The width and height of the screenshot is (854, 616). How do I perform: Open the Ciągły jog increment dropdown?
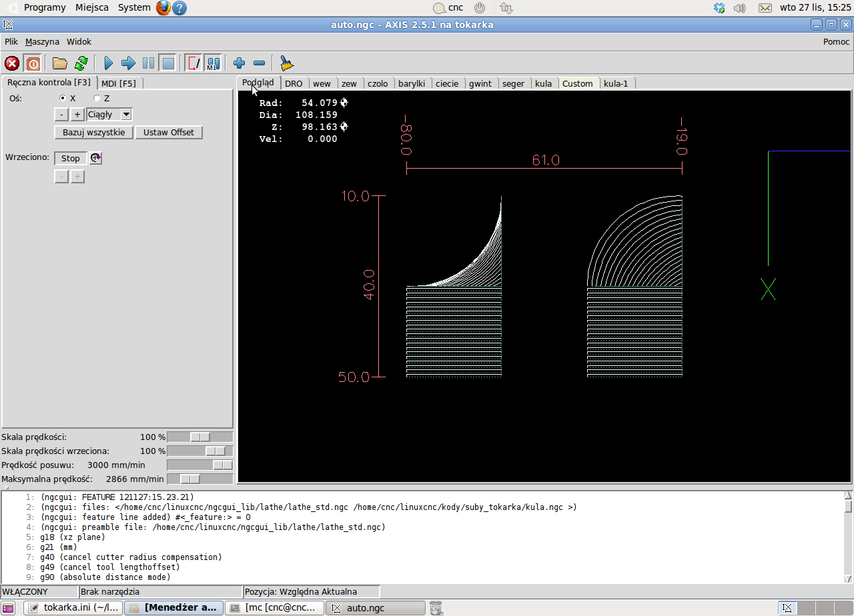point(109,115)
